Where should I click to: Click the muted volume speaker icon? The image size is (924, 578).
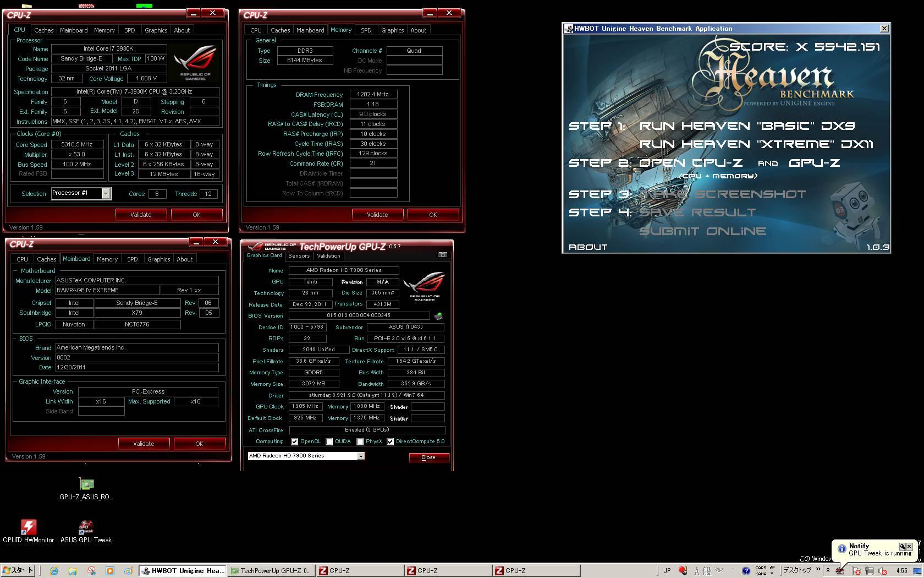(x=883, y=571)
